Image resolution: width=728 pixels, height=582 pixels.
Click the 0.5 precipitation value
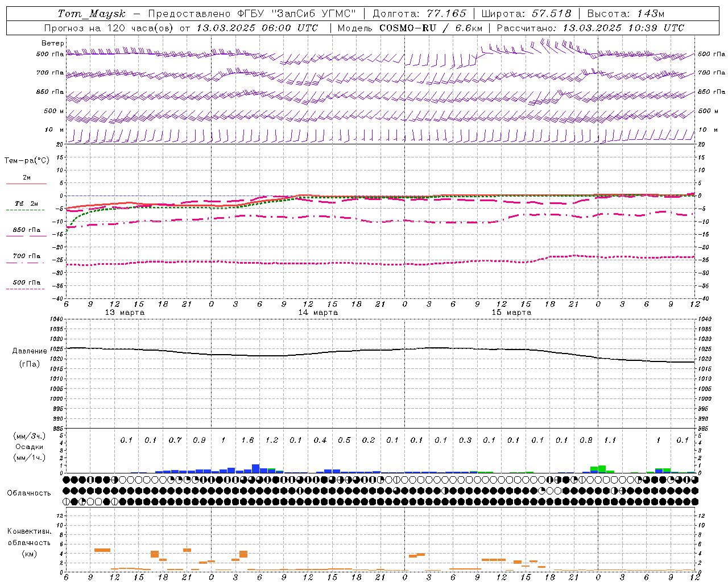tap(344, 440)
